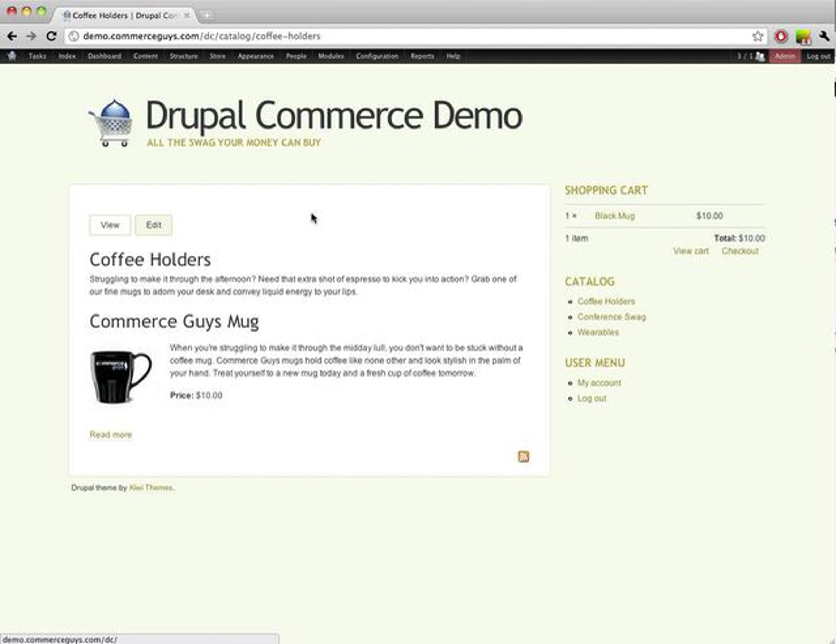The width and height of the screenshot is (836, 644).
Task: Open the People admin menu
Action: pyautogui.click(x=296, y=56)
